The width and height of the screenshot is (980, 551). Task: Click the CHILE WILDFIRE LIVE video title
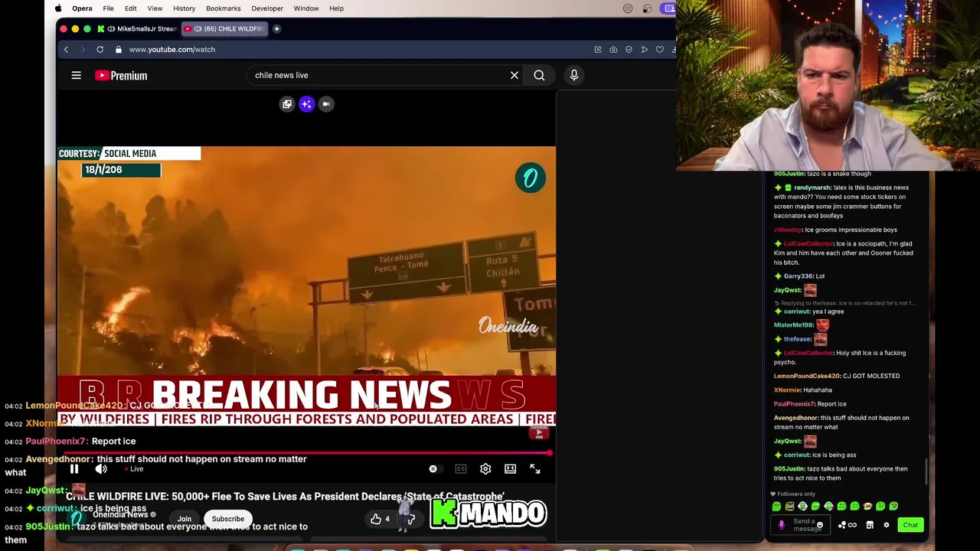tap(285, 497)
